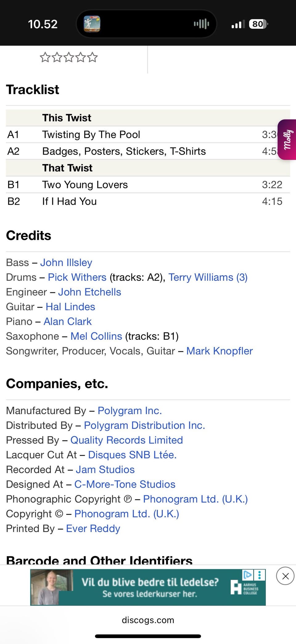Tap the third rating star
Screen dimensions: 296x644
pos(68,57)
